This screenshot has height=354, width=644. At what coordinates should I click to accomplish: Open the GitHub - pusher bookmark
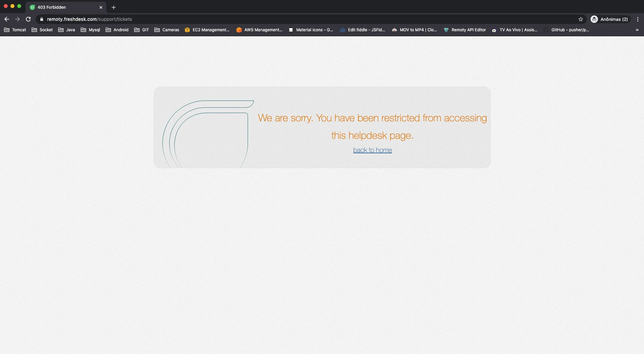coord(566,30)
